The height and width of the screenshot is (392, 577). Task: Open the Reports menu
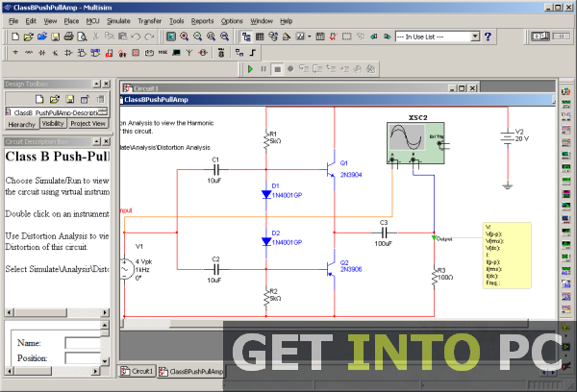coord(202,21)
